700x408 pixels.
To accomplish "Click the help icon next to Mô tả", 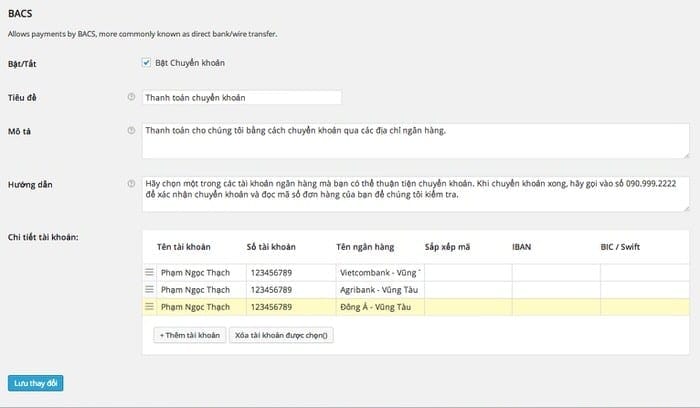I will 131,130.
